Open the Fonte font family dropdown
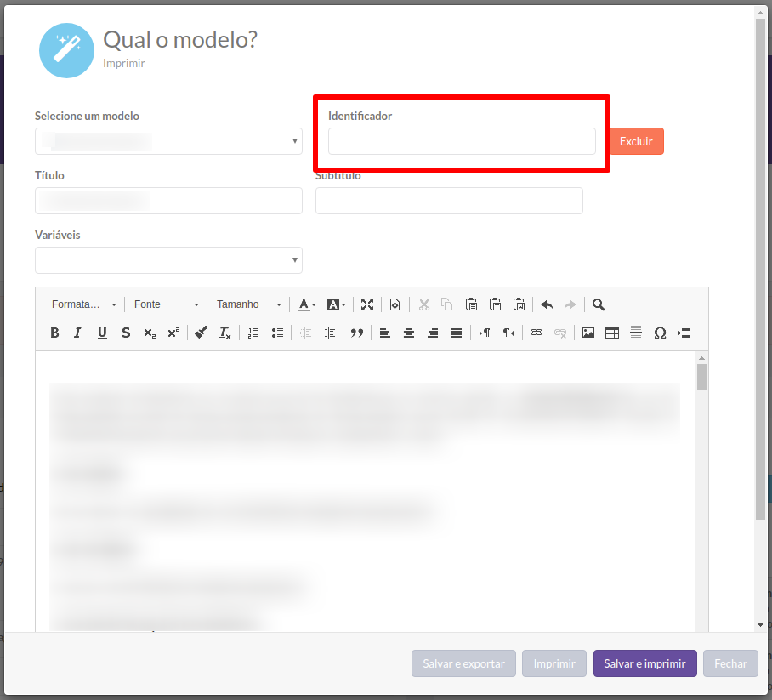The image size is (772, 700). pyautogui.click(x=166, y=304)
